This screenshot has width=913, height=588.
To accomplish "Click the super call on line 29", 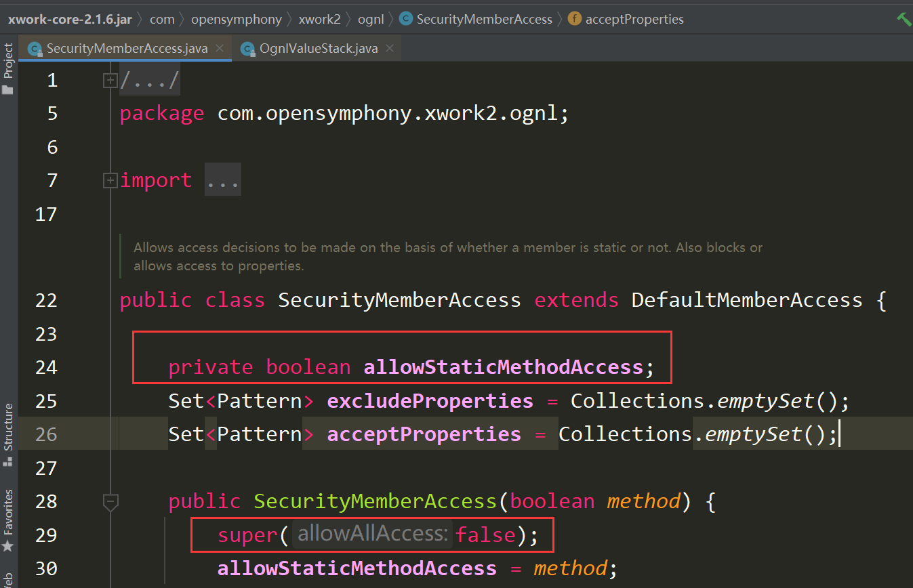I will pyautogui.click(x=247, y=535).
